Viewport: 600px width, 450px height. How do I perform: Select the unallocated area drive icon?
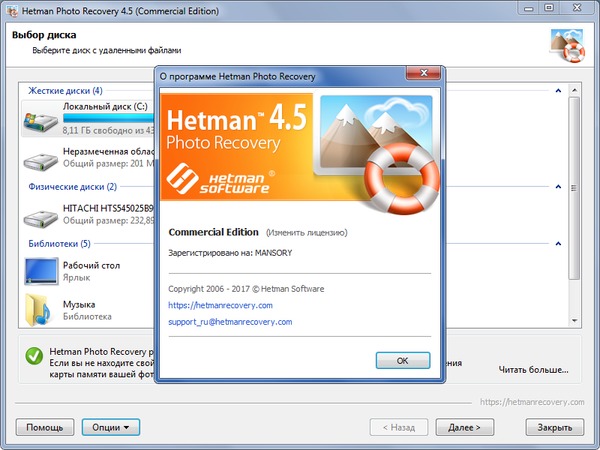[x=41, y=161]
